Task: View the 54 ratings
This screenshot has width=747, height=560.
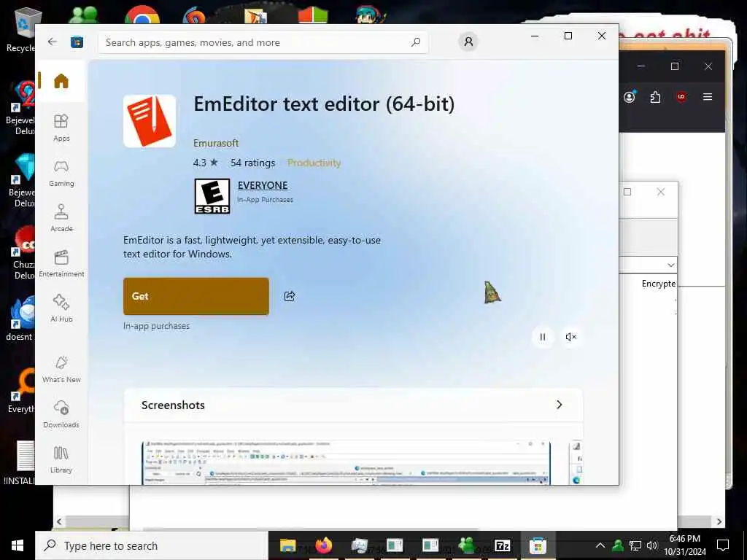Action: [x=253, y=163]
